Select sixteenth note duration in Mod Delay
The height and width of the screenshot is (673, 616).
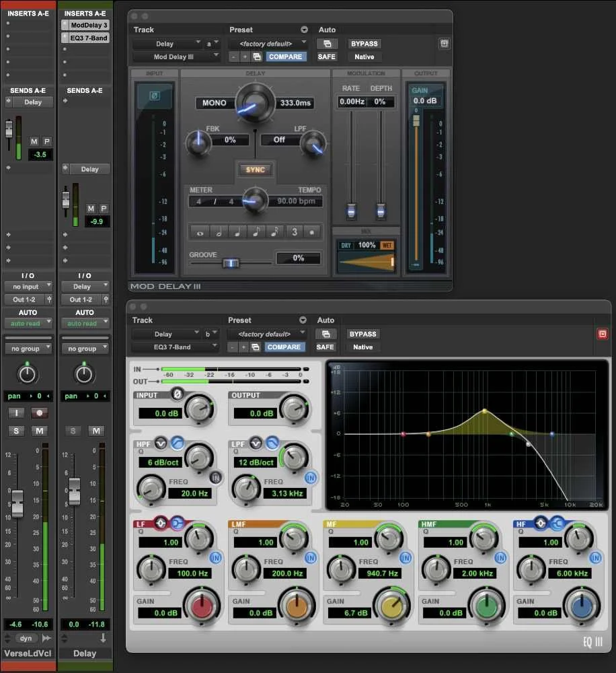[275, 232]
